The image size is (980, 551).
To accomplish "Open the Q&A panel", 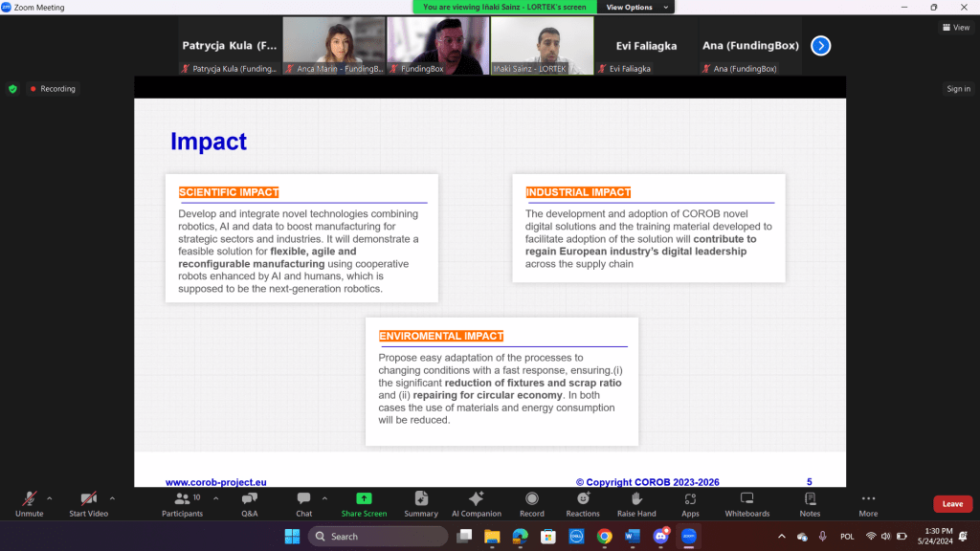I will 249,504.
